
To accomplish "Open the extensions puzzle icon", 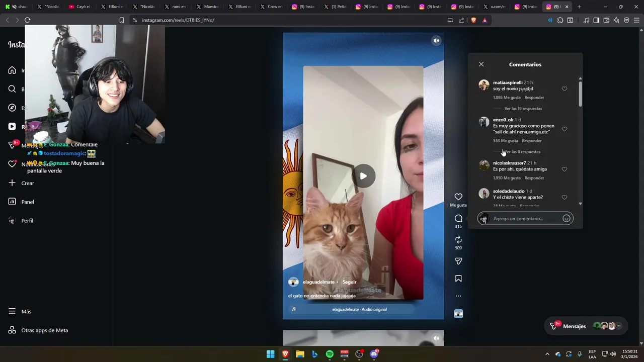I will pyautogui.click(x=560, y=20).
